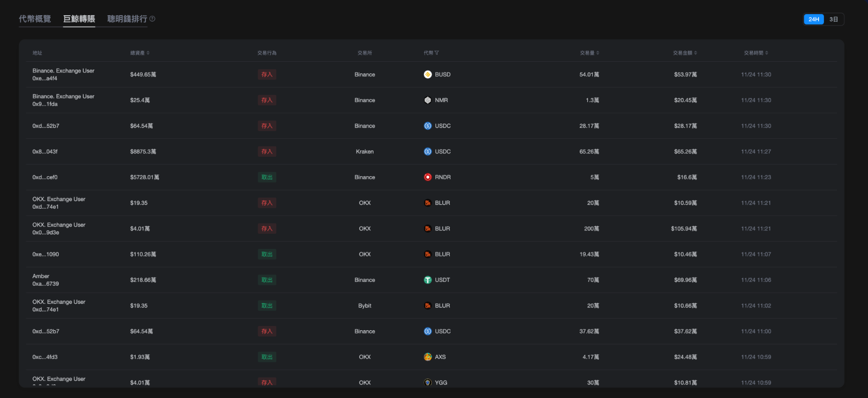Viewport: 868px width, 398px height.
Task: Click the USDT token icon
Action: 428,280
